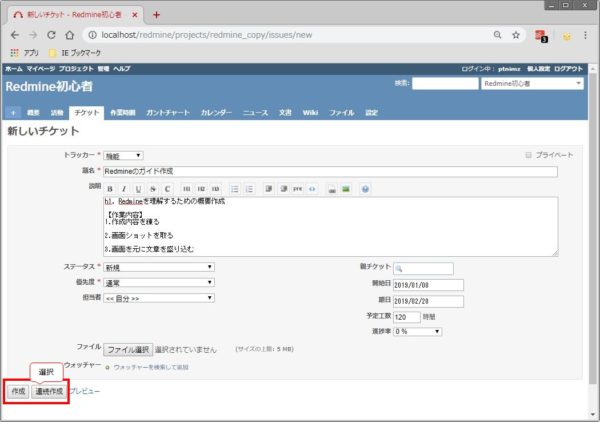600x422 pixels.
Task: Open the ステータス dropdown showing 新規
Action: 159,267
